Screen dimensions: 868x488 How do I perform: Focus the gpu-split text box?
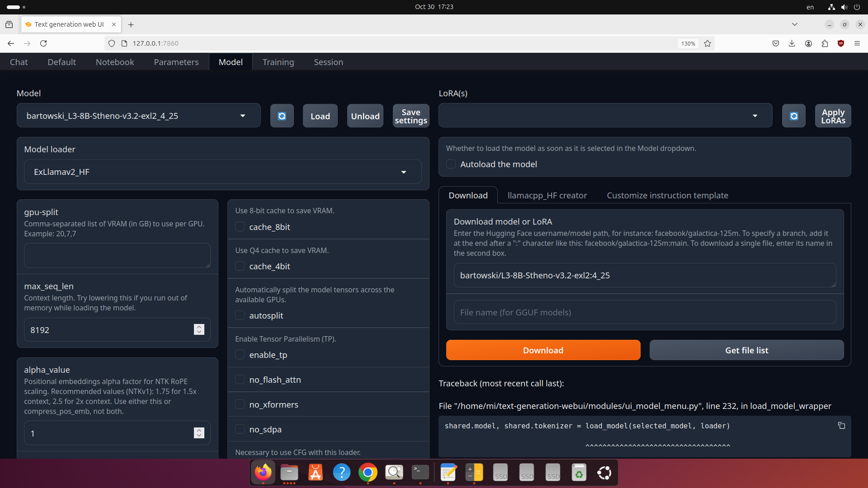pyautogui.click(x=117, y=255)
